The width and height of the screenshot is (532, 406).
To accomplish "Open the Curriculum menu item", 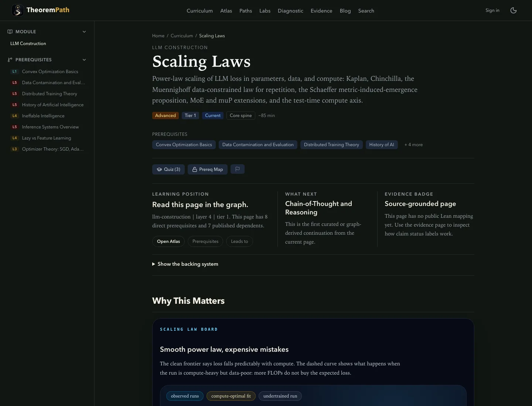I will 199,11.
